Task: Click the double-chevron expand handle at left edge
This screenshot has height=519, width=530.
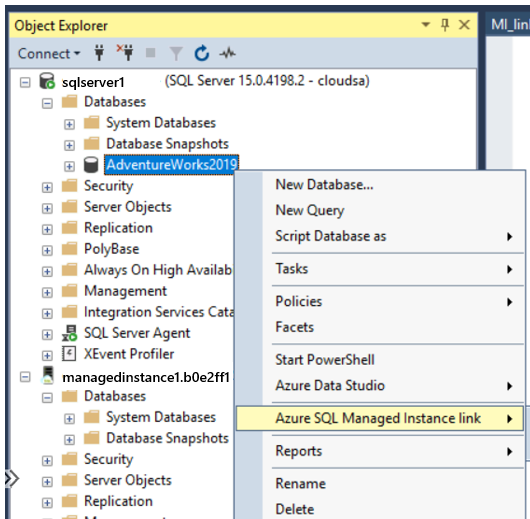Action: (x=11, y=478)
